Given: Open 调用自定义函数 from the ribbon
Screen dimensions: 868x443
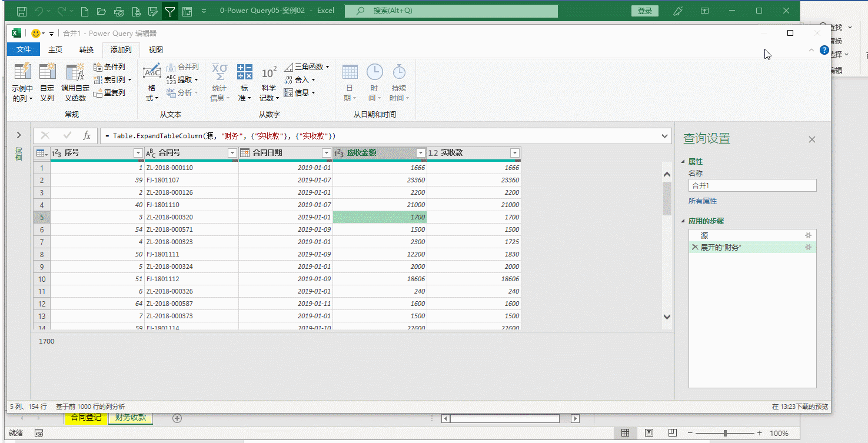Looking at the screenshot, I should [75, 73].
